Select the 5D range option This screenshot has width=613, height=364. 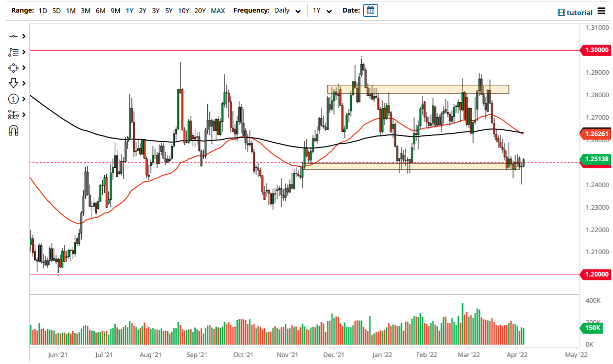click(56, 10)
